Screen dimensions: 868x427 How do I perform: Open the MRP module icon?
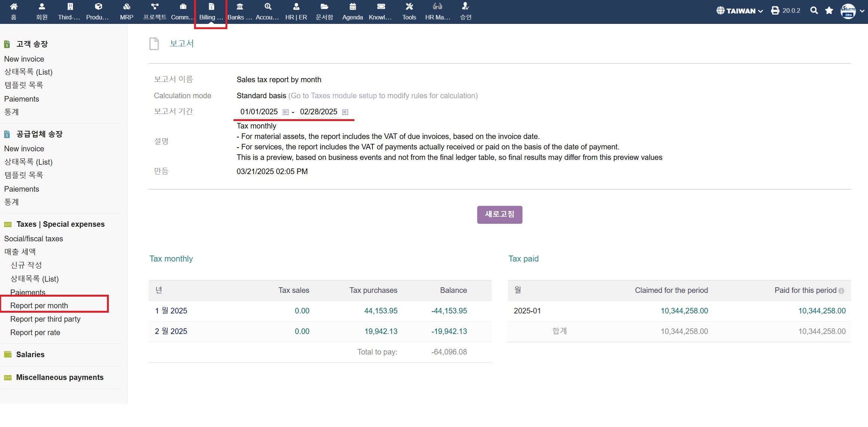(x=126, y=7)
